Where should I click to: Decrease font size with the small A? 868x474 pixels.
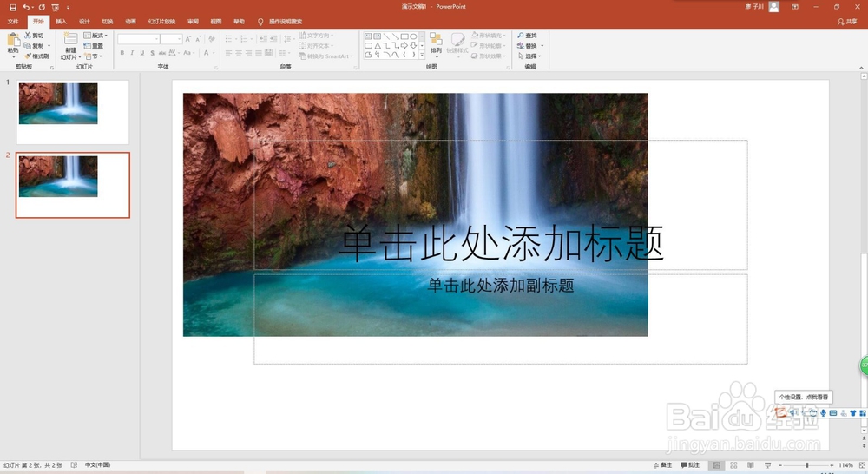(198, 39)
